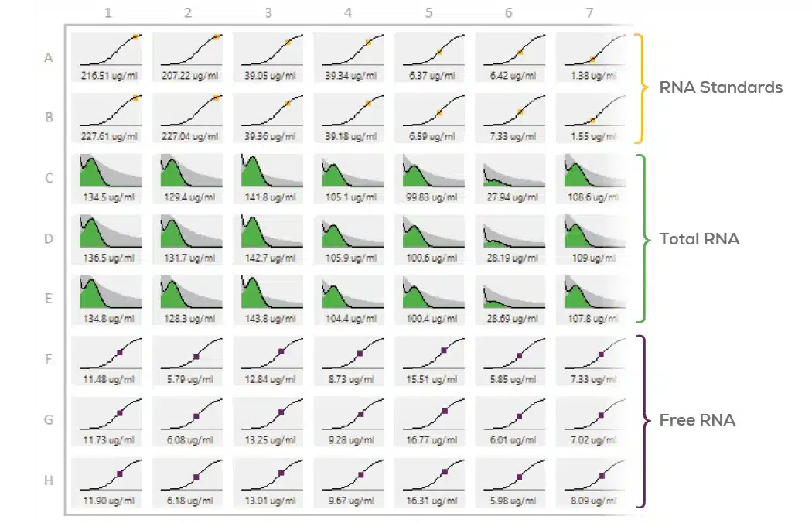Click the 8.09 ug/ml well
The width and height of the screenshot is (812, 523).
(591, 480)
